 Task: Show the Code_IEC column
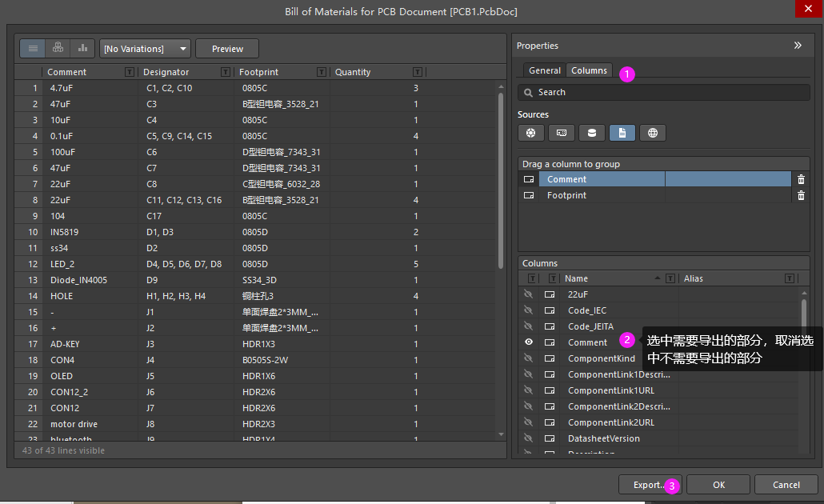click(529, 310)
